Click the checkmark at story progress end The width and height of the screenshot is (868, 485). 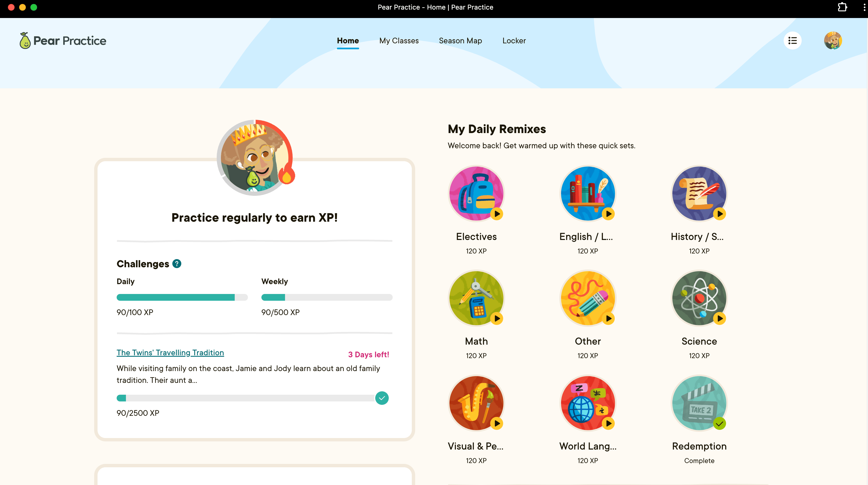(x=382, y=398)
